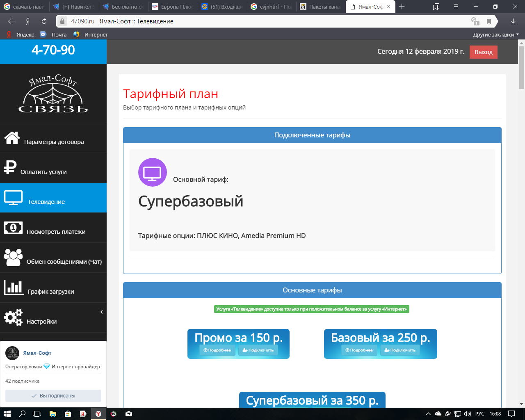Screen dimensions: 525x420
Task: Close the Ямал-Софт tab
Action: point(388,7)
